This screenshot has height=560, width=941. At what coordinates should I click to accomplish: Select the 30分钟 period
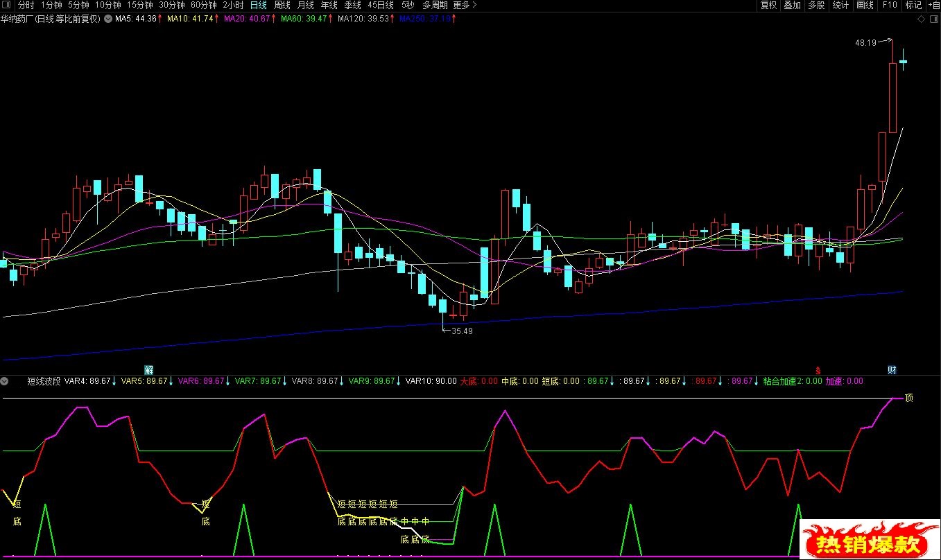[171, 5]
